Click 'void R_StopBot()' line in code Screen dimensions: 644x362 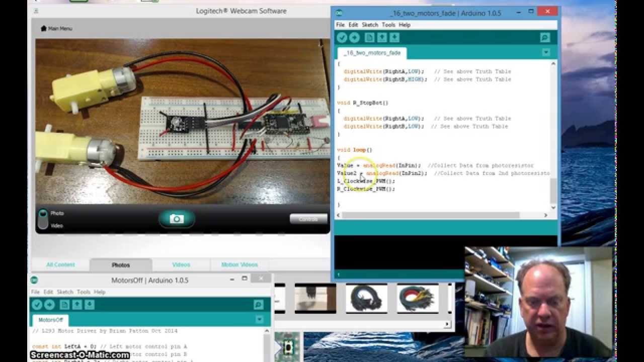click(362, 103)
